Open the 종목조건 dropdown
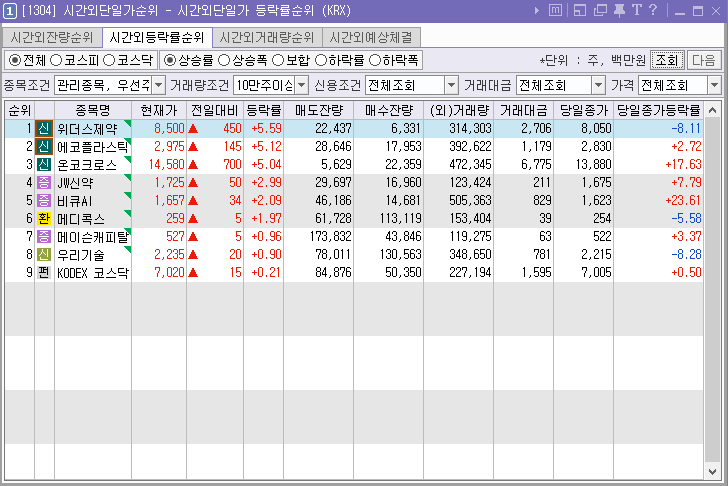 [x=159, y=85]
